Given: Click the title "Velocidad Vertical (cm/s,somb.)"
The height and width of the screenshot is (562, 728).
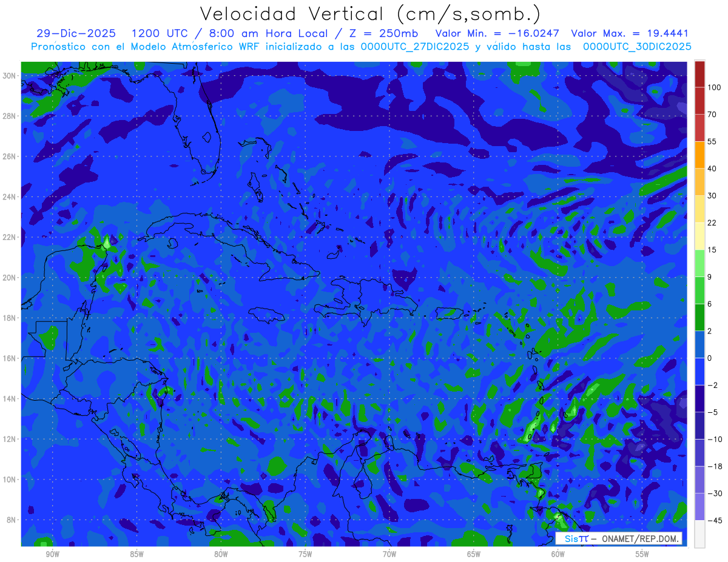Looking at the screenshot, I should click(x=370, y=14).
